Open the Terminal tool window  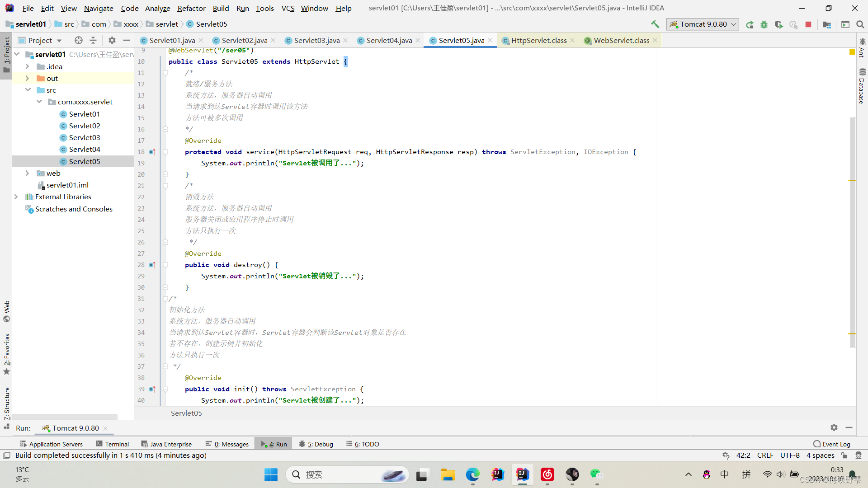[x=113, y=444]
